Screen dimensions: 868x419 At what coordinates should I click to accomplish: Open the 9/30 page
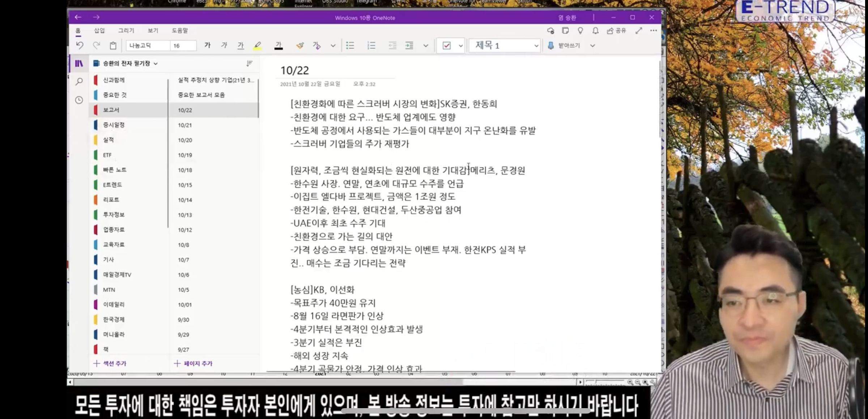[x=214, y=320]
